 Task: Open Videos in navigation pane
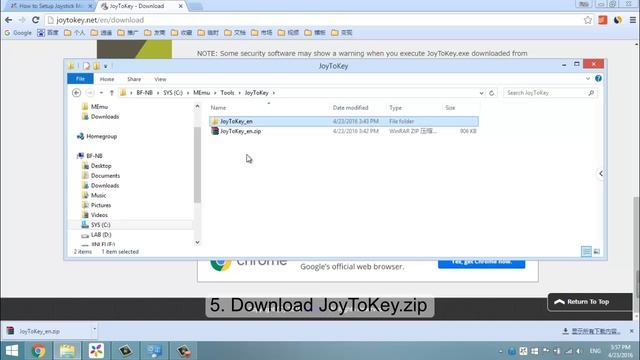pos(99,215)
